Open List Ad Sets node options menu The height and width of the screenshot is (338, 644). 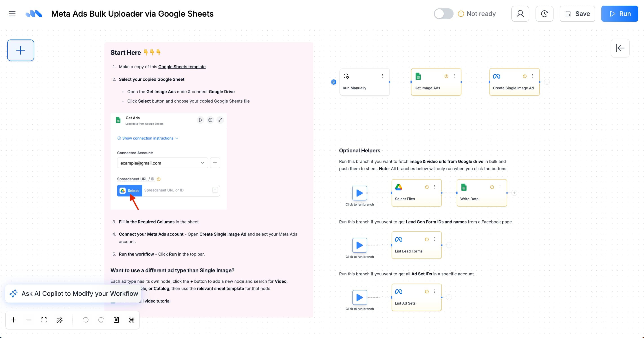(435, 291)
